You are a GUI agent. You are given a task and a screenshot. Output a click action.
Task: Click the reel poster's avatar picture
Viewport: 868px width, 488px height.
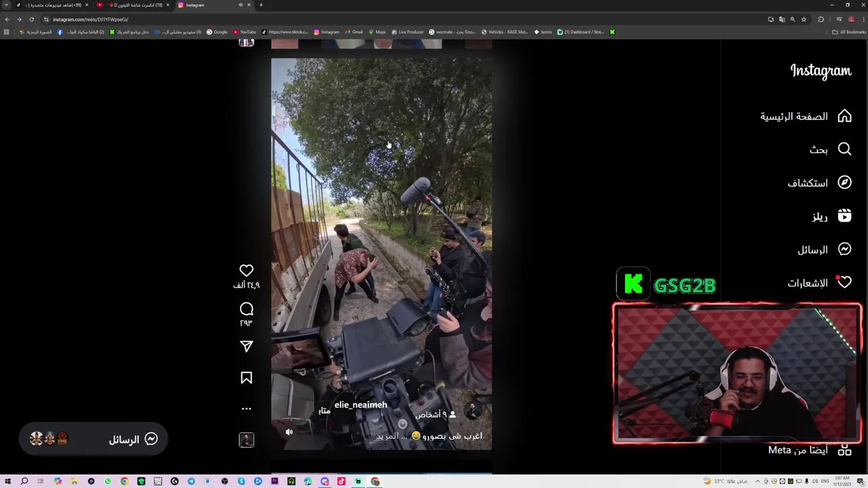tap(472, 411)
